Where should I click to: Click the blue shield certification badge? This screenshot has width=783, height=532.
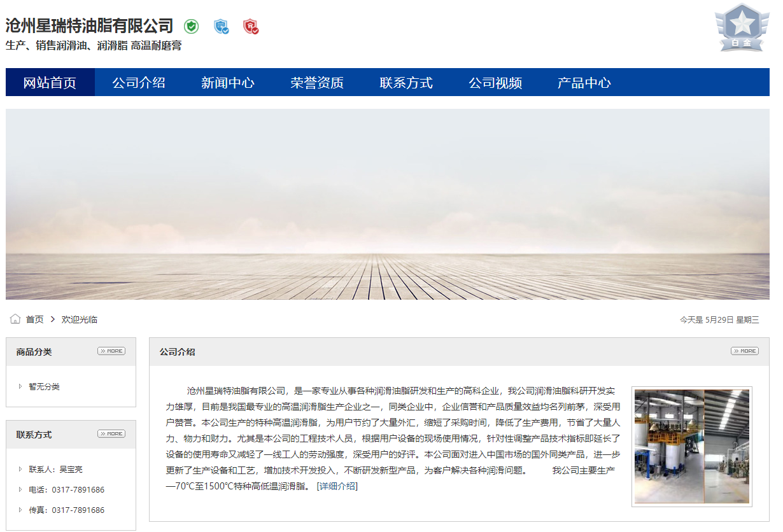pos(221,27)
